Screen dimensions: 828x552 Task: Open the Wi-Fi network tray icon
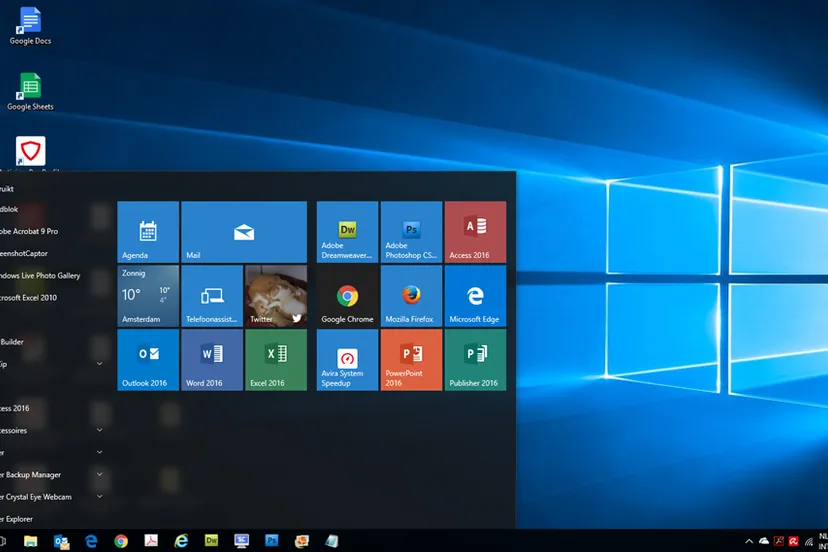(x=808, y=541)
